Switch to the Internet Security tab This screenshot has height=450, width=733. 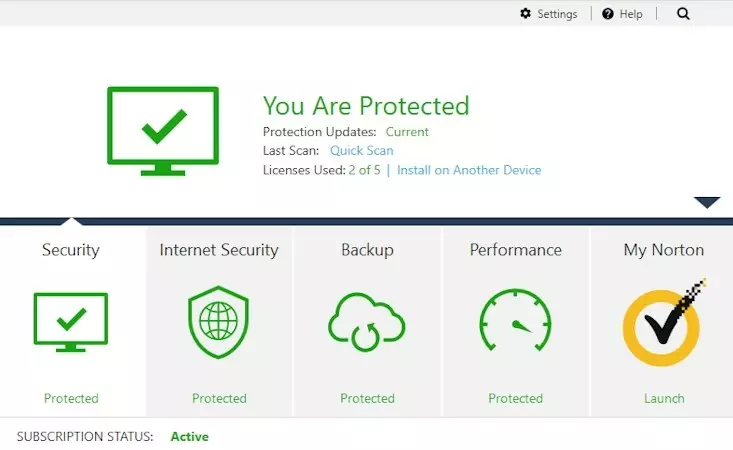click(x=219, y=250)
